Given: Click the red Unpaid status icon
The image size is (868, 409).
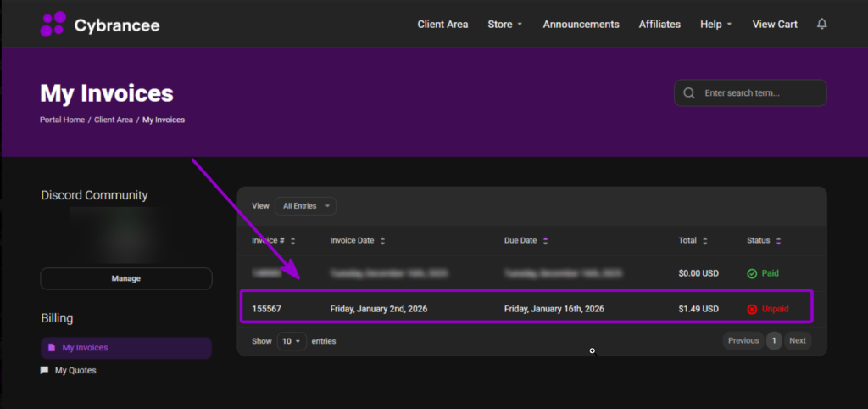Looking at the screenshot, I should pyautogui.click(x=752, y=309).
